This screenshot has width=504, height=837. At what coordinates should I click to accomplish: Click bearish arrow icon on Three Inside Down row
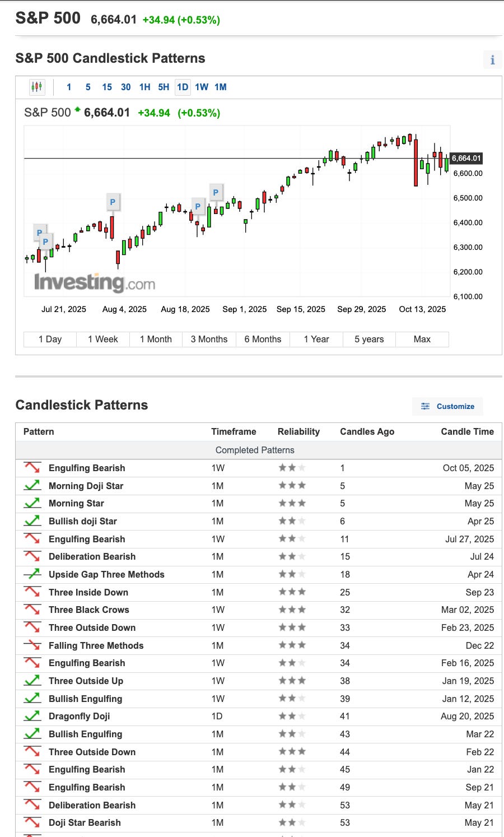point(32,592)
